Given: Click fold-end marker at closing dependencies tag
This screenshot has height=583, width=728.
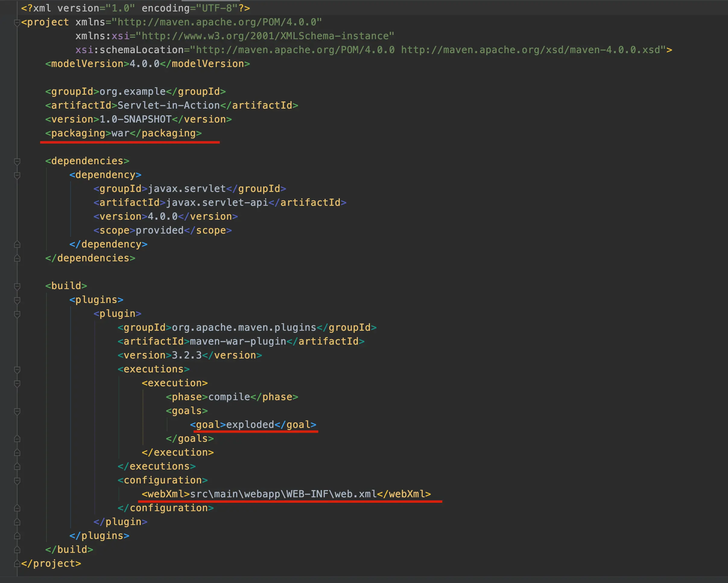Looking at the screenshot, I should [17, 258].
